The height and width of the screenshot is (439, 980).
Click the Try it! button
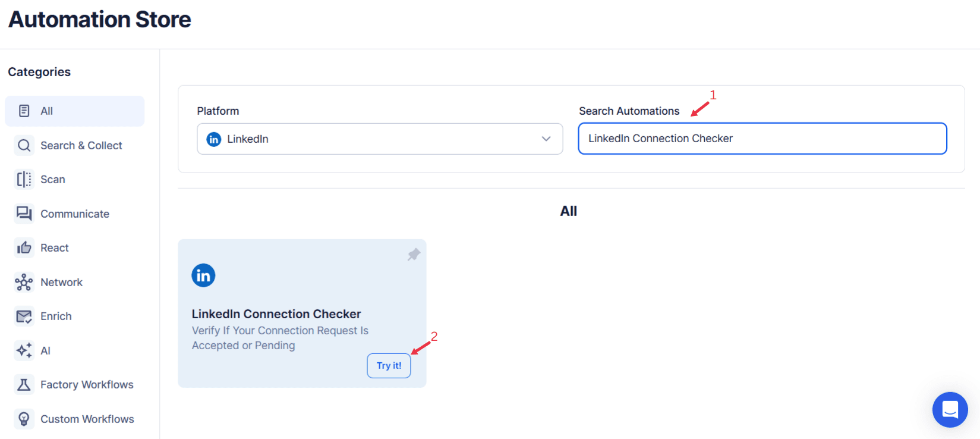click(x=389, y=365)
